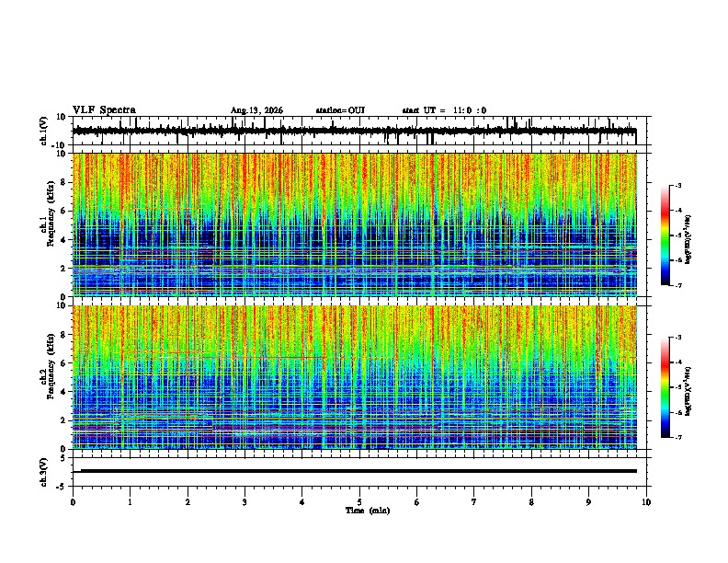Click the "ch.3(V)" axis label
728x563 pixels.
(44, 473)
